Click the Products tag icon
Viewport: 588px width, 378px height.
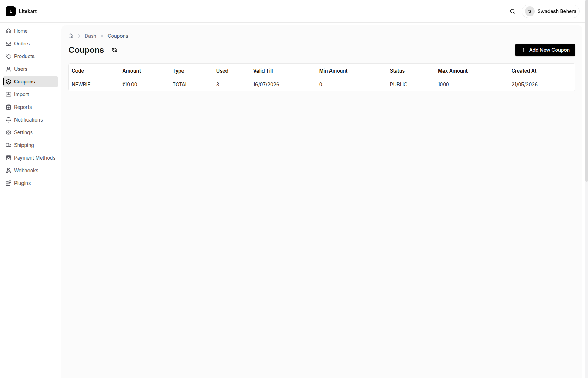[8, 56]
